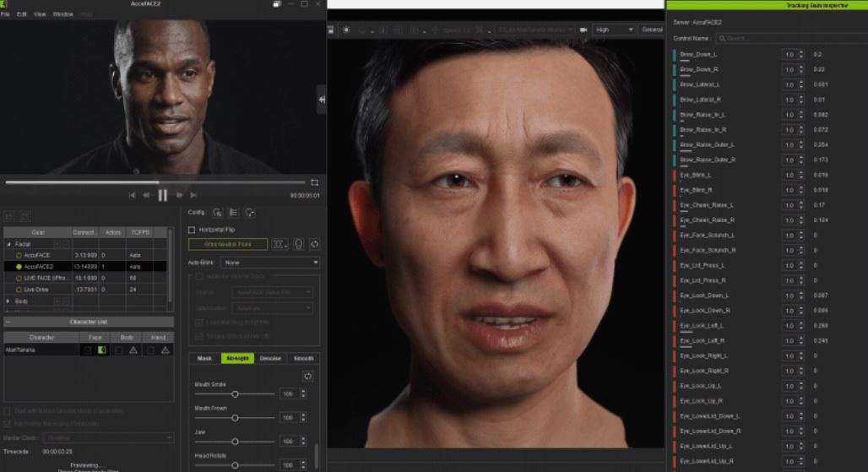
Task: Click the green-outlined neutral pose button
Action: point(227,244)
